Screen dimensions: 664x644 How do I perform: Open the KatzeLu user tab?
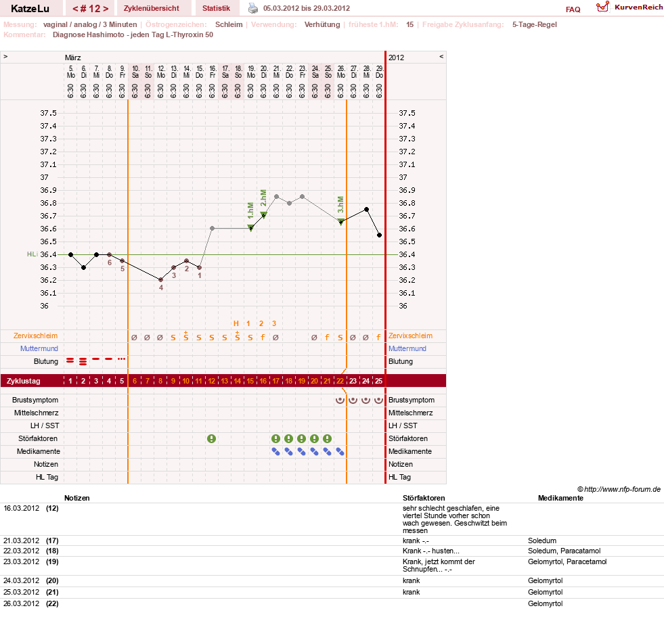(x=30, y=9)
